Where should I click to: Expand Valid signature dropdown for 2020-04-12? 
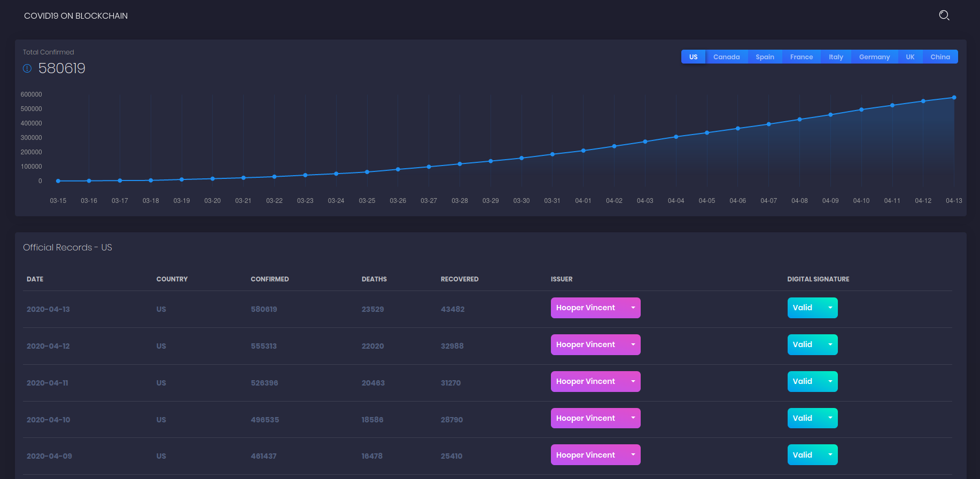click(830, 344)
